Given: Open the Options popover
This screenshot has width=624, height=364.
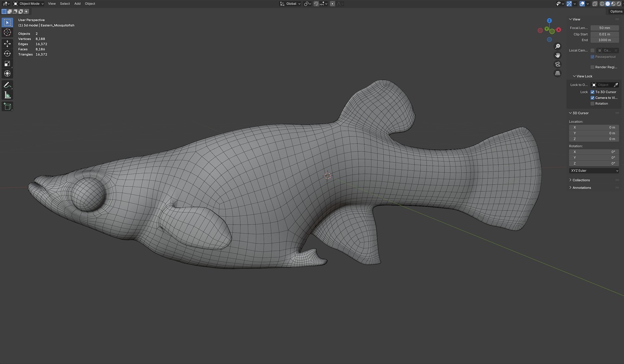Looking at the screenshot, I should 616,12.
